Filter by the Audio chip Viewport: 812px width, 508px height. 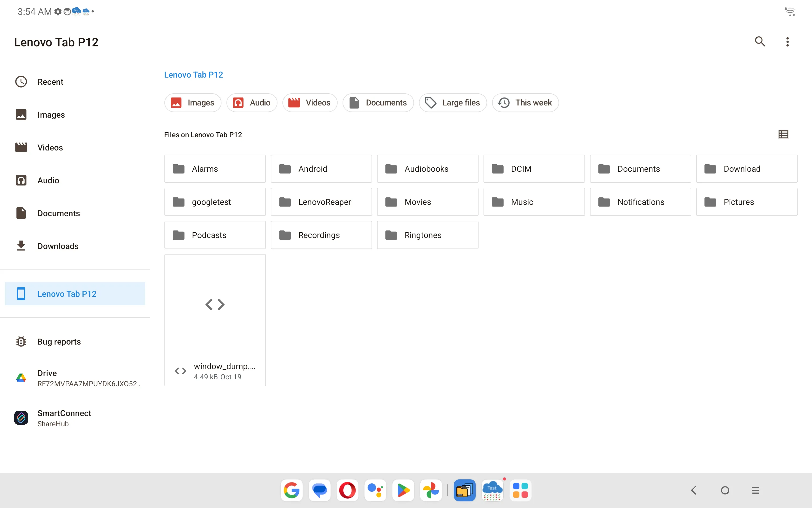point(252,102)
